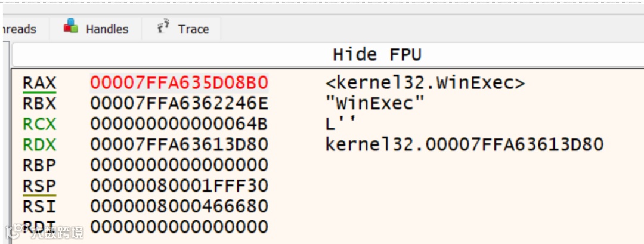Click the Hide FPU button
644x244 pixels.
click(x=377, y=55)
